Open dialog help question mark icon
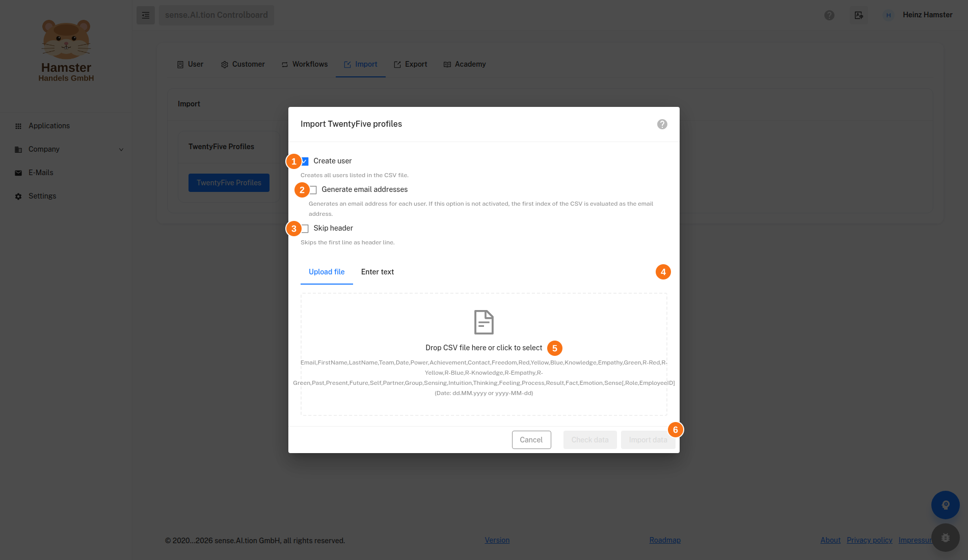 (662, 124)
